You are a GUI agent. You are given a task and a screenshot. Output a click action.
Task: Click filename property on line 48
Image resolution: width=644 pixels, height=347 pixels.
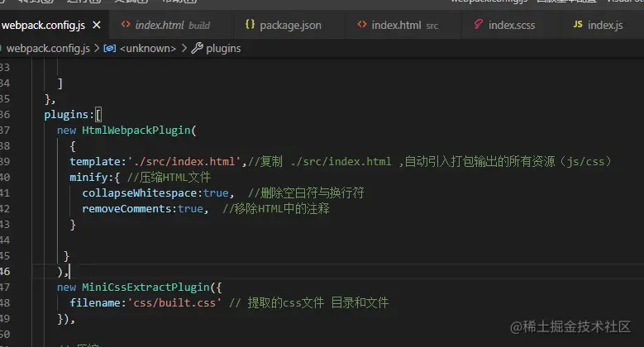95,302
